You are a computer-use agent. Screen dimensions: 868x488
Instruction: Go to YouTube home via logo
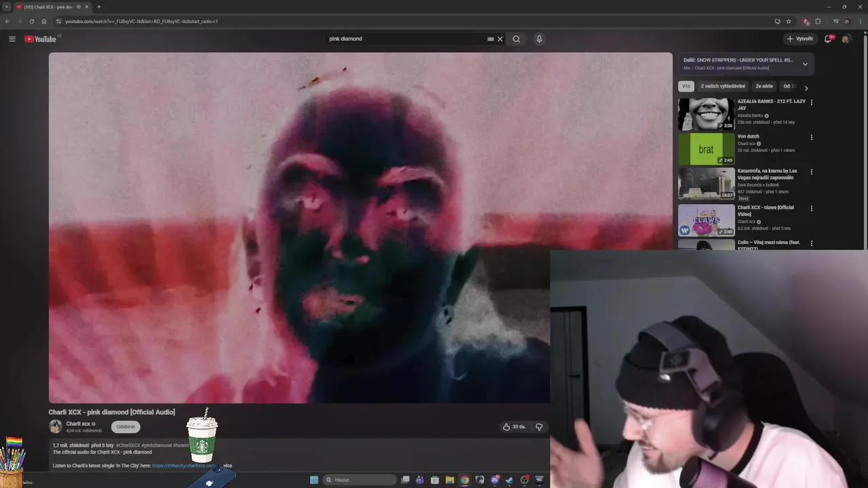coord(40,39)
